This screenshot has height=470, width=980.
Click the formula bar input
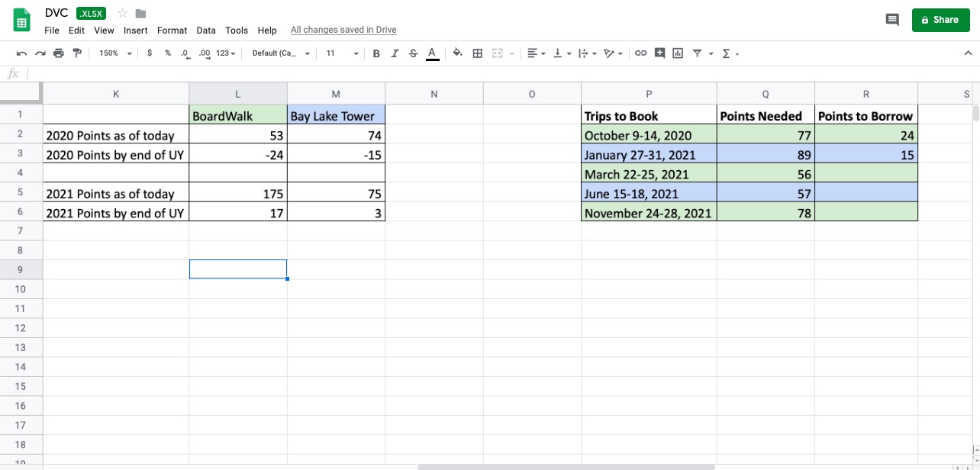point(504,74)
